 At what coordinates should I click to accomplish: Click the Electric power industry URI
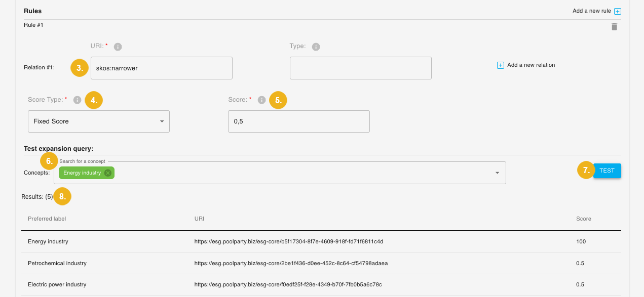point(288,284)
